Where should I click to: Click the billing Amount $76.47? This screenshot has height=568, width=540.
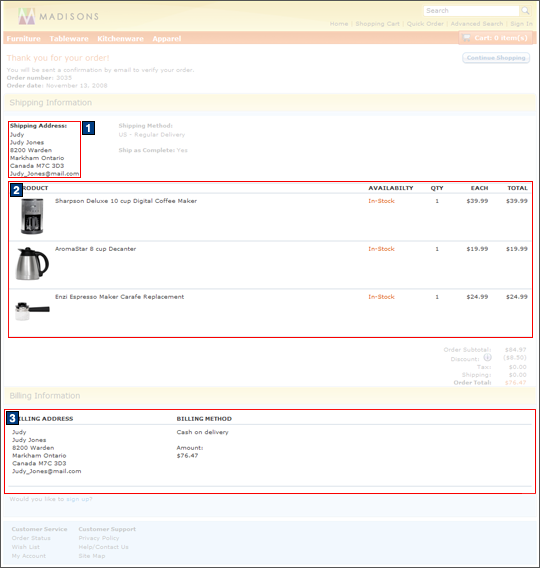[x=187, y=456]
